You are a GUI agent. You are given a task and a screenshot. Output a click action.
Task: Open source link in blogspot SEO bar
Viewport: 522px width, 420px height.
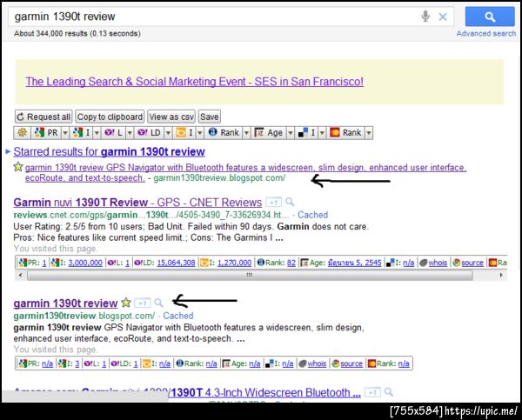click(351, 363)
